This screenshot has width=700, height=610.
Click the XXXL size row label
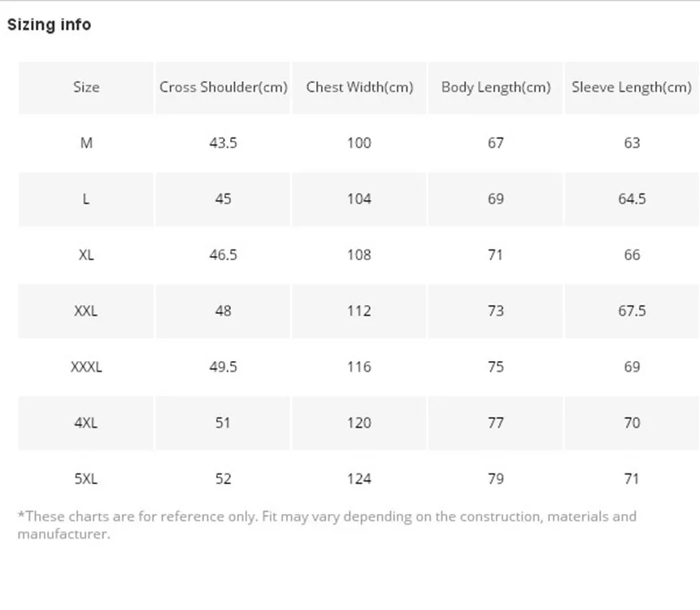86,367
